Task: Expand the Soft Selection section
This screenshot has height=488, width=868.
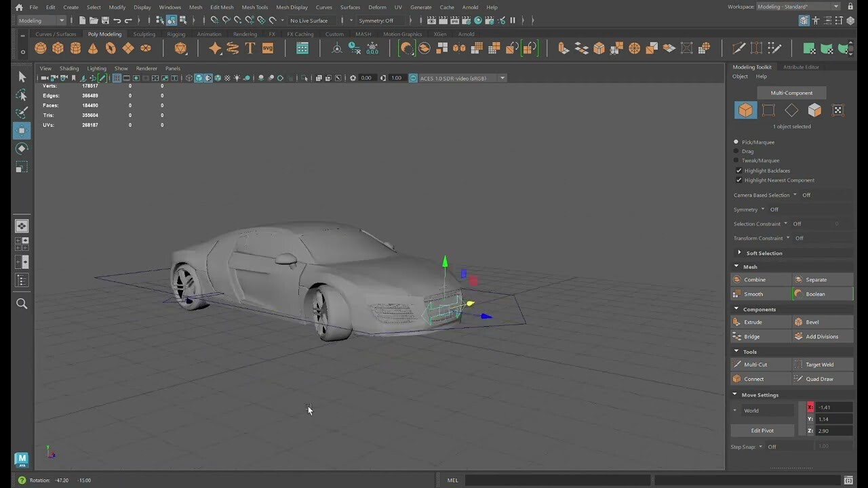Action: pos(740,253)
